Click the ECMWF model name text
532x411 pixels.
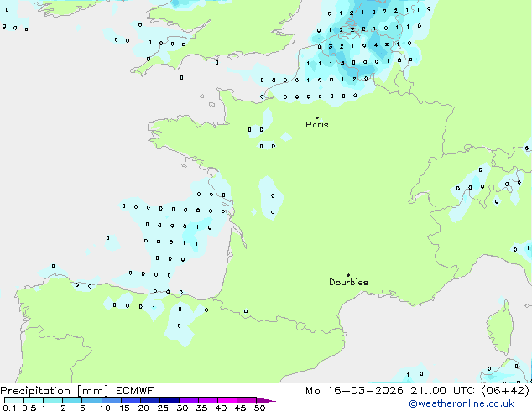tap(135, 391)
